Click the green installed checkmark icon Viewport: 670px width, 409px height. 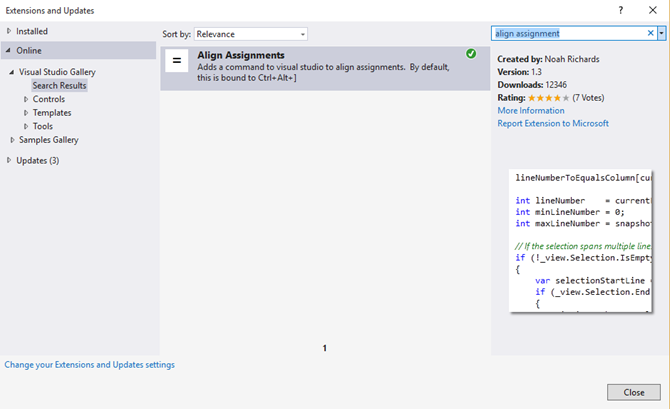pyautogui.click(x=471, y=53)
